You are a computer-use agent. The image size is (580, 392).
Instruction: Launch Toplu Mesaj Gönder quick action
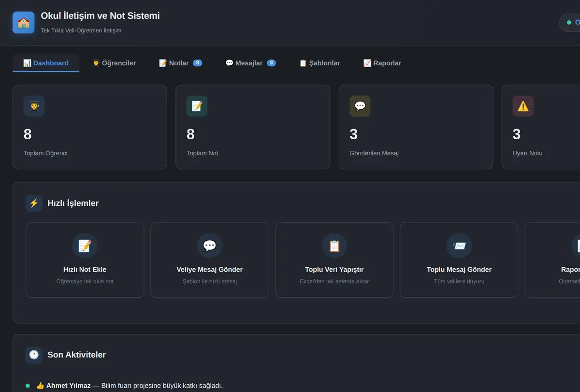click(459, 260)
